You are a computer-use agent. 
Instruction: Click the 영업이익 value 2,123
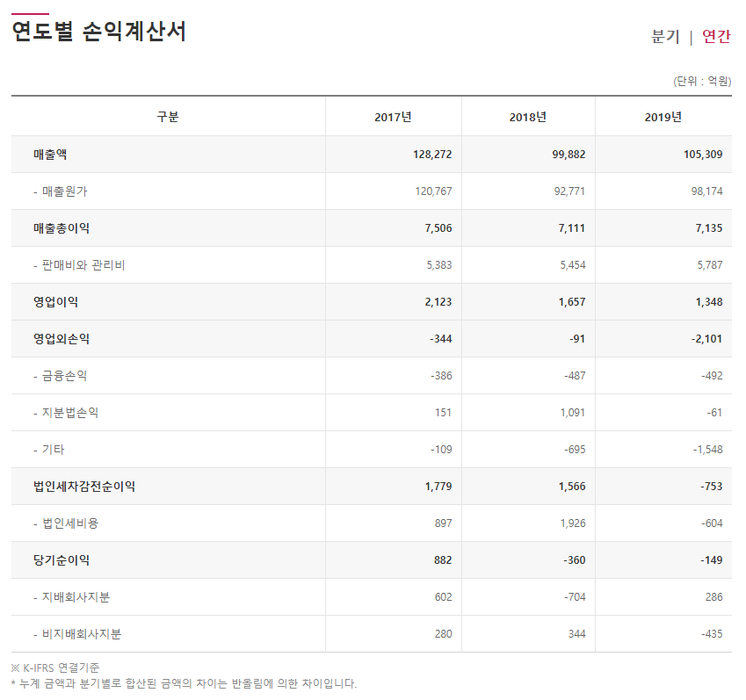click(x=438, y=302)
